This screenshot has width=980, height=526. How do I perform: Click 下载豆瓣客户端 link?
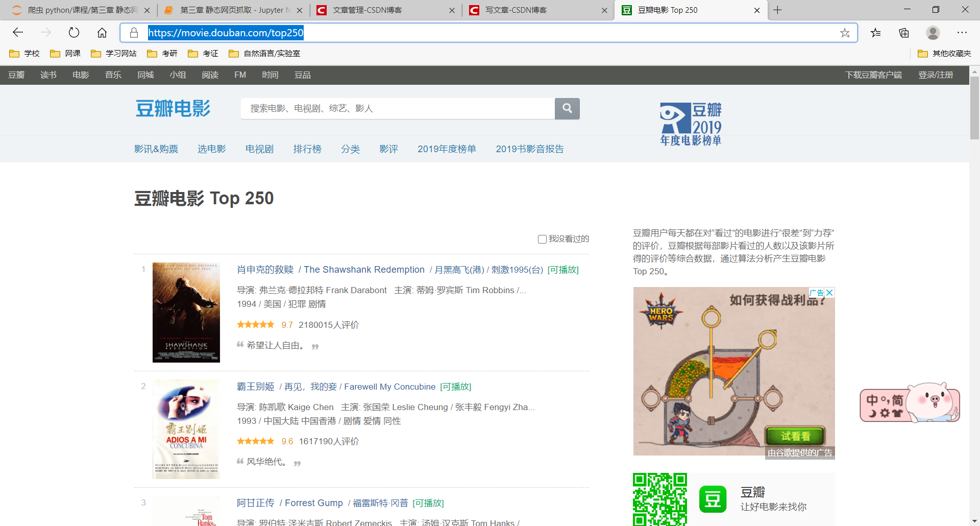coord(873,75)
